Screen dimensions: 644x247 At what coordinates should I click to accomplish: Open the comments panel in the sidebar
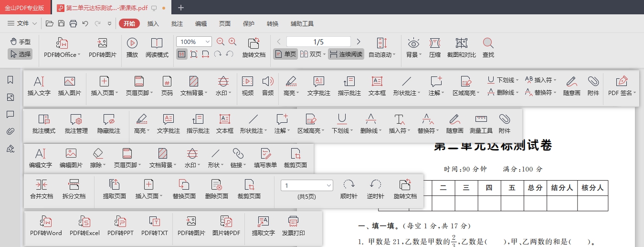click(10, 114)
